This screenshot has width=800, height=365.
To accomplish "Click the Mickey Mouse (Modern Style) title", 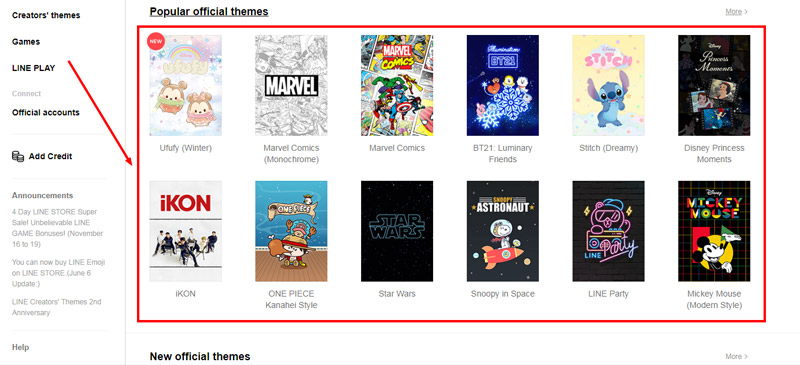I will tap(714, 300).
